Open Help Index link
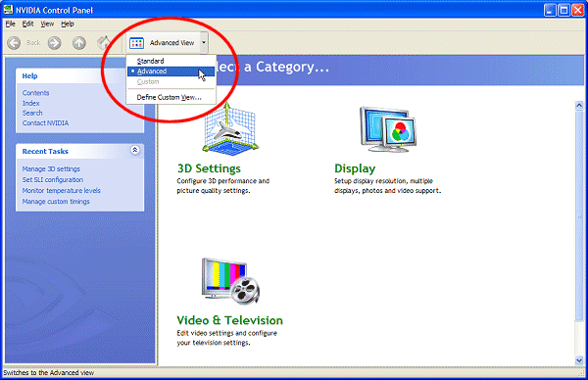 pyautogui.click(x=30, y=103)
